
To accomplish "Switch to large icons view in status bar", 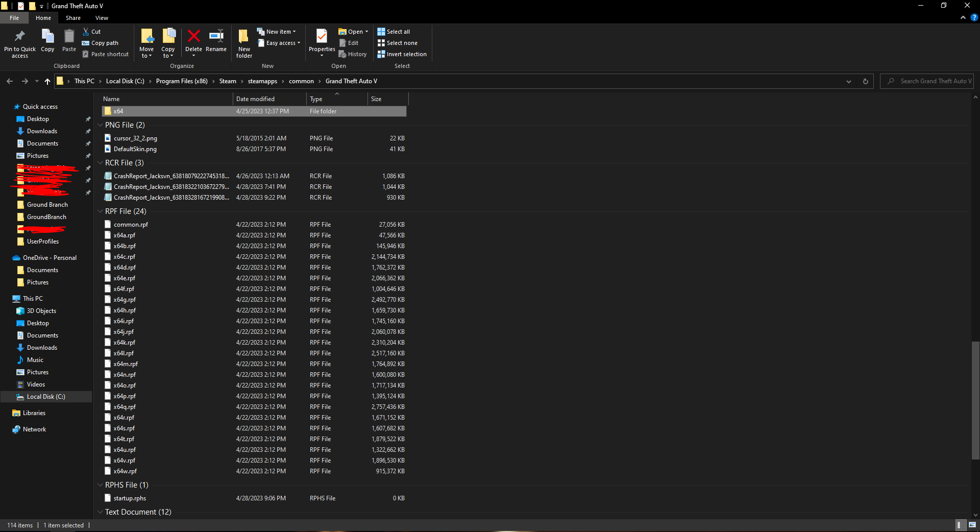I will [972, 525].
